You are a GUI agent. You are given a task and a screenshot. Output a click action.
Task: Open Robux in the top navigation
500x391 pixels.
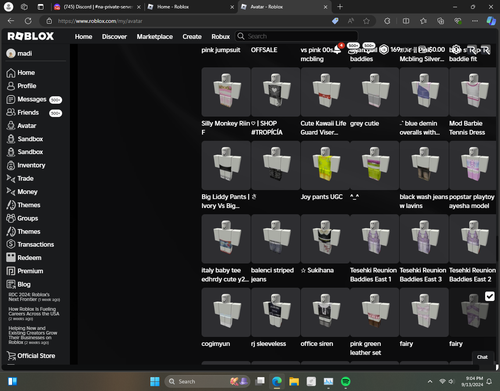point(221,37)
